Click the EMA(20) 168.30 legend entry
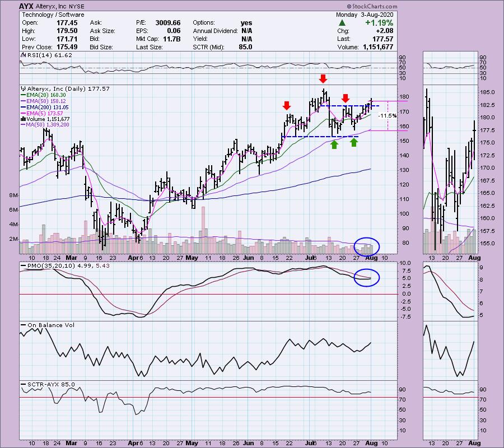 (46, 95)
